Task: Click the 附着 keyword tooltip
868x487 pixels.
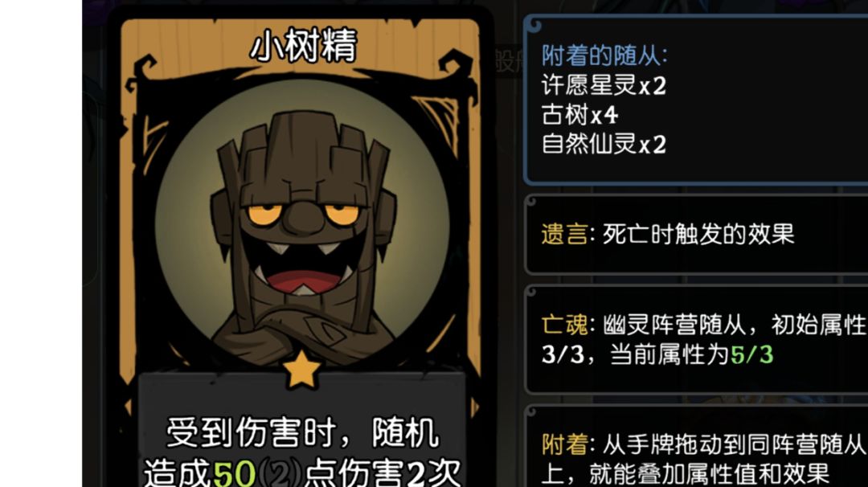Action: pos(696,447)
